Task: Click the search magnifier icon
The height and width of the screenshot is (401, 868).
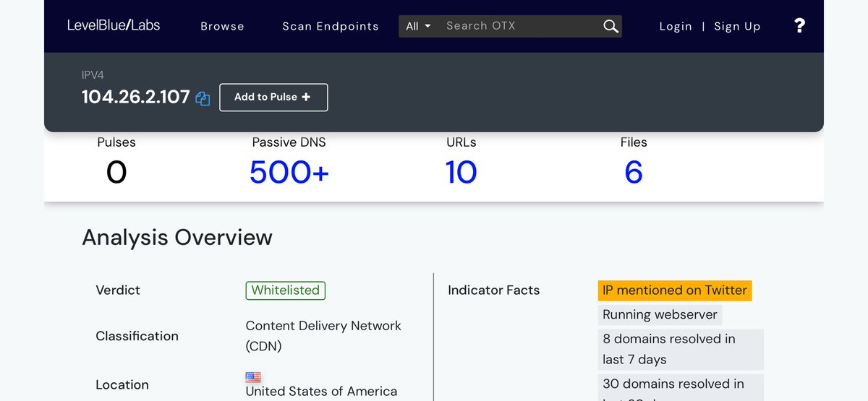Action: pos(610,26)
